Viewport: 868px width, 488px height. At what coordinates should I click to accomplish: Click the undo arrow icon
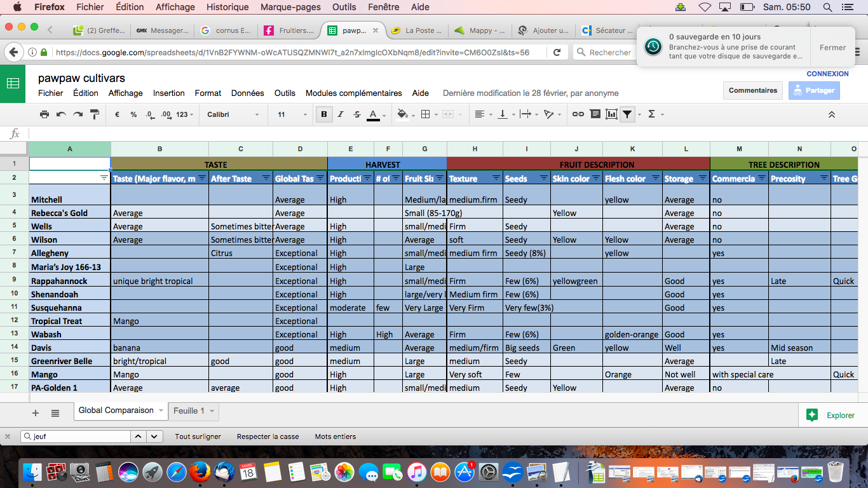point(61,114)
